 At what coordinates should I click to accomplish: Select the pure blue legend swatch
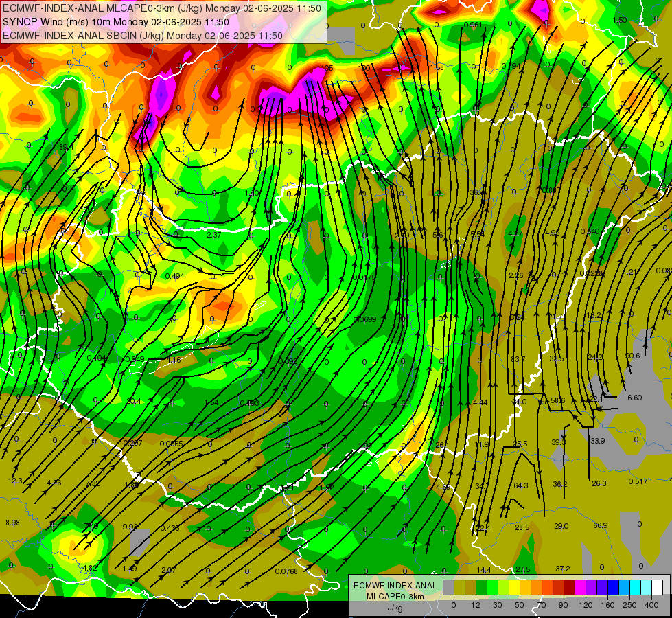click(x=613, y=587)
